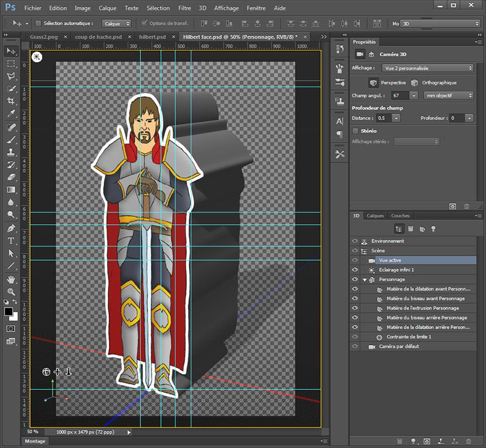Select the Crop tool
This screenshot has width=486, height=448.
point(11,101)
